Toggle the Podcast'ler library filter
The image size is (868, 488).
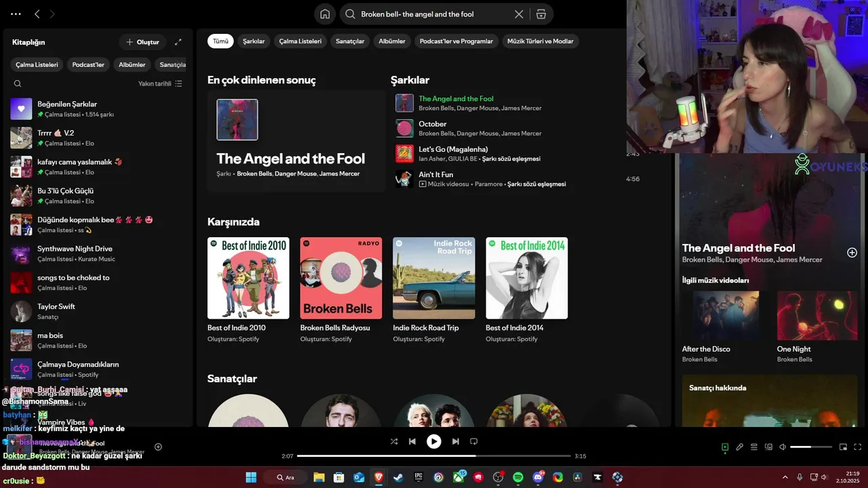[88, 65]
